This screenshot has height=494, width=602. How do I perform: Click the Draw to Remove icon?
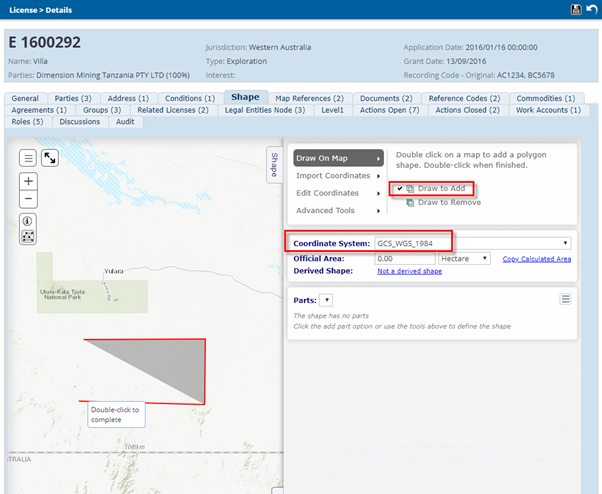[410, 203]
